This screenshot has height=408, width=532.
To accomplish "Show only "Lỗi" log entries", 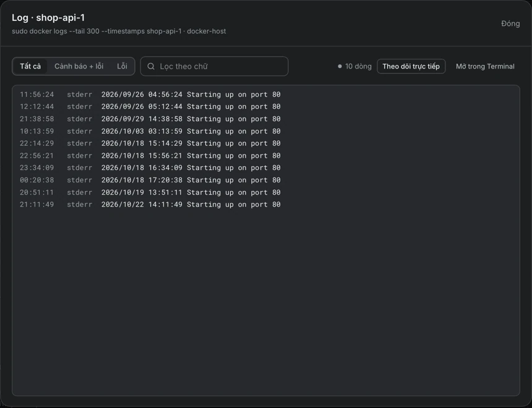I will tap(122, 66).
